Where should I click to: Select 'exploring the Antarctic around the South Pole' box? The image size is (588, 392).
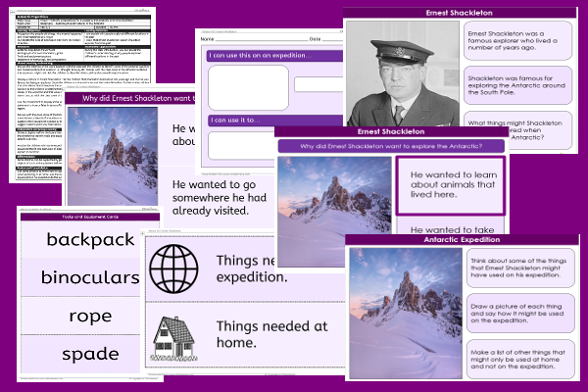pos(517,85)
